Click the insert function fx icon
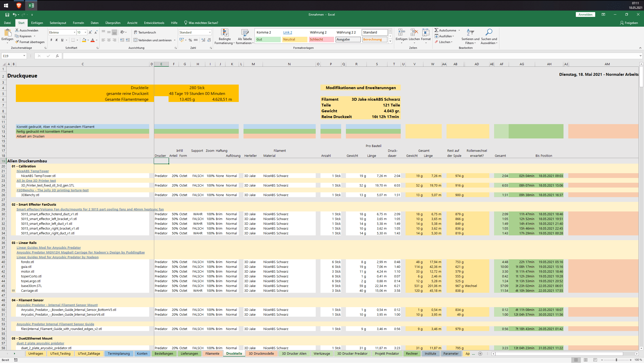Viewport: 644px width, 363px height. pos(57,56)
